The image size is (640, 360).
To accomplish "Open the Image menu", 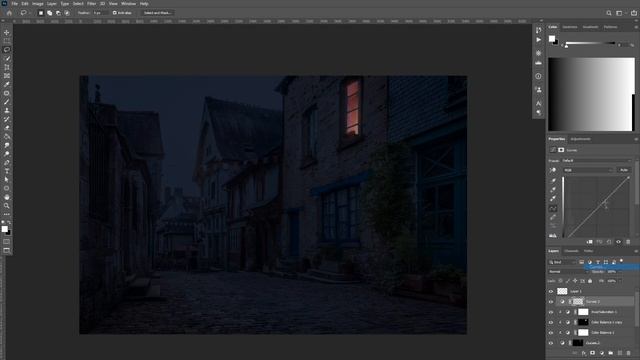I will coord(38,4).
